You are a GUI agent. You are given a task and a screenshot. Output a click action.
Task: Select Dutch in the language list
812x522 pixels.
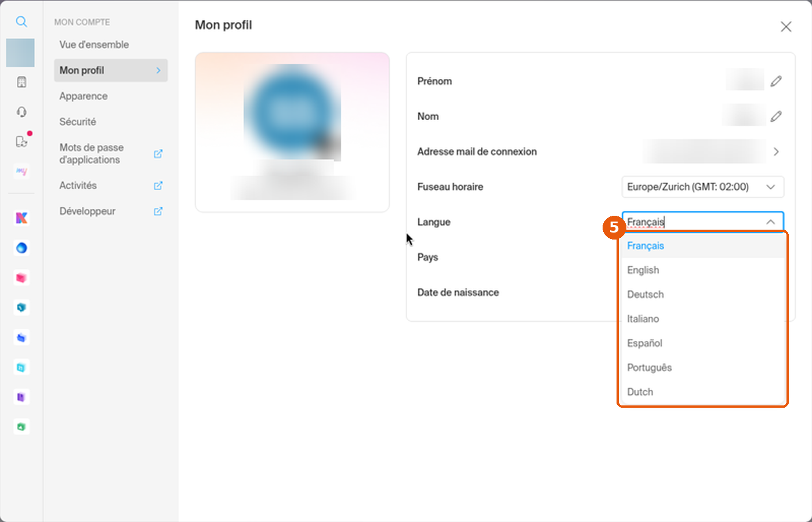[x=703, y=392]
